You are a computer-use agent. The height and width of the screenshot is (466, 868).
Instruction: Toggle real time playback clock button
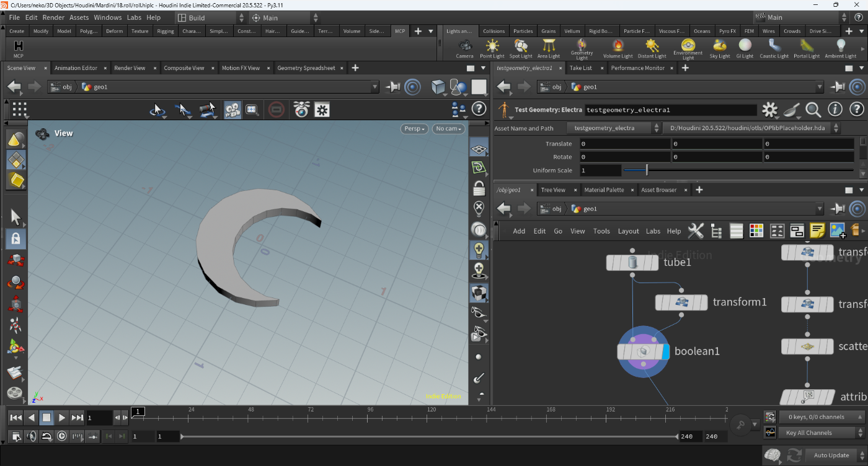[62, 436]
